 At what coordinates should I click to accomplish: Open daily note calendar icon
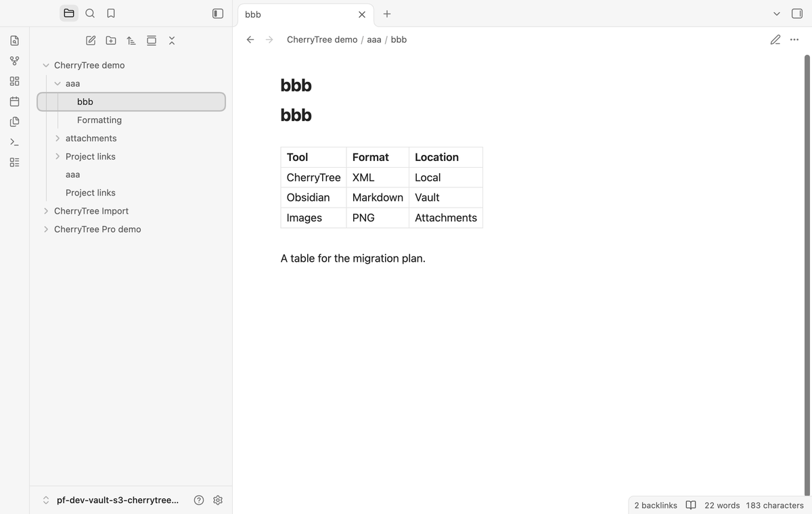[15, 101]
